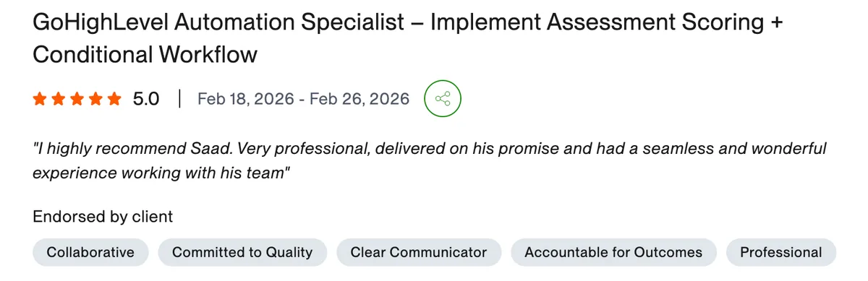
Task: Click the first orange rating star
Action: point(40,99)
